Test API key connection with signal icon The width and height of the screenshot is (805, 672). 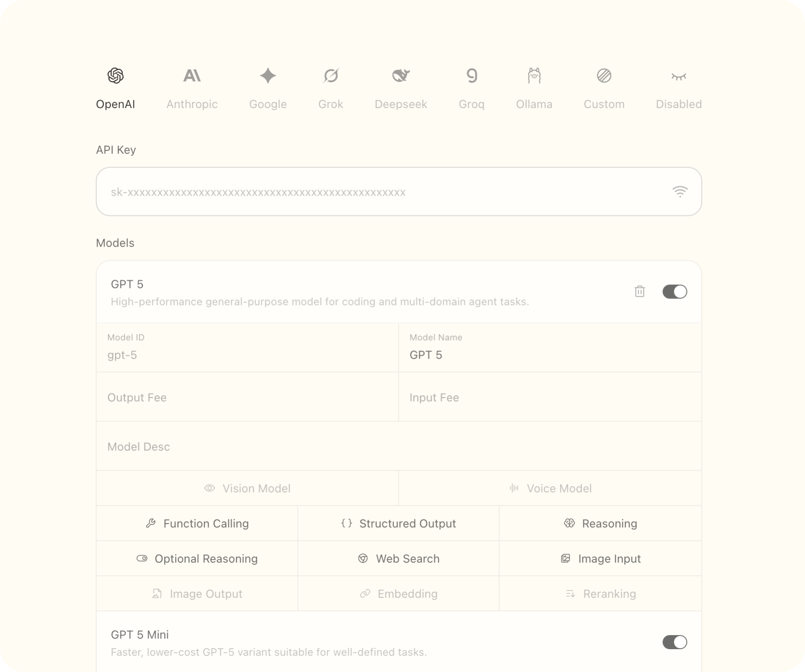(x=680, y=192)
